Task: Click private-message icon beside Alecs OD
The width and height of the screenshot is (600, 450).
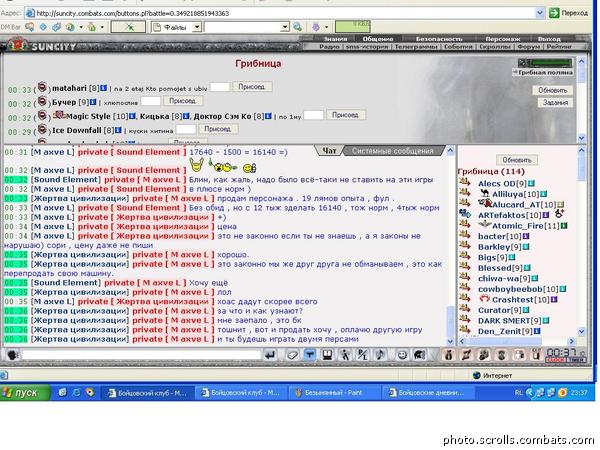Action: (x=465, y=182)
